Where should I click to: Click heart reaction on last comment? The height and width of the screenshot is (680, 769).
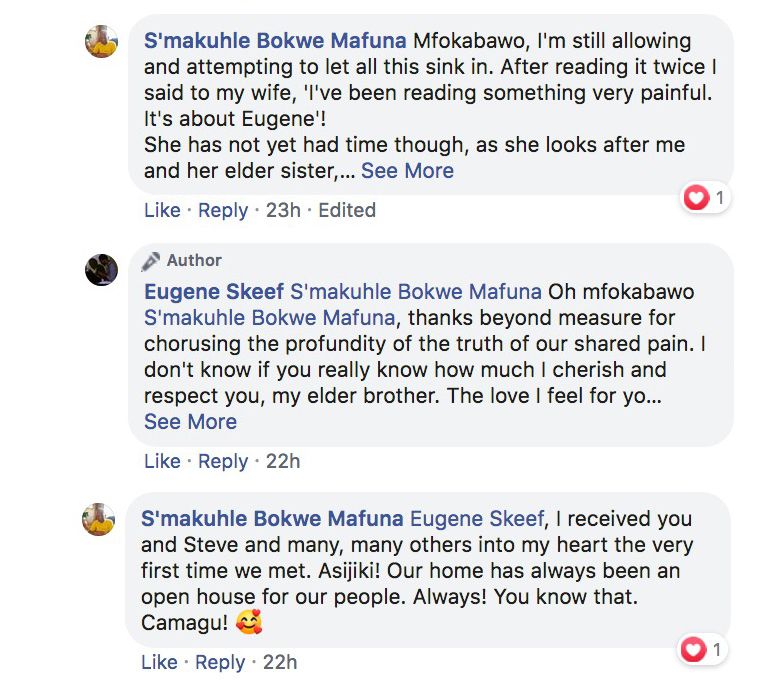[x=695, y=651]
